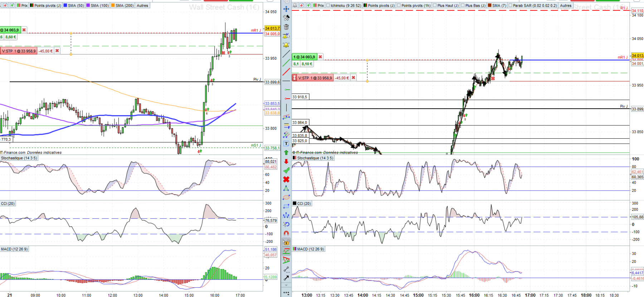Toggle Points pivots (1h) indicator checkbox
This screenshot has height=297, width=644.
tap(399, 5)
